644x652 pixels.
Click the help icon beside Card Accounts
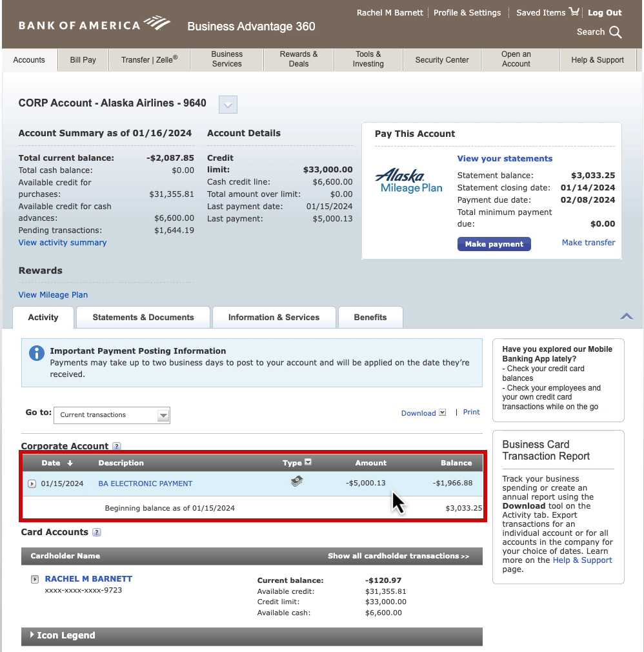coord(96,532)
